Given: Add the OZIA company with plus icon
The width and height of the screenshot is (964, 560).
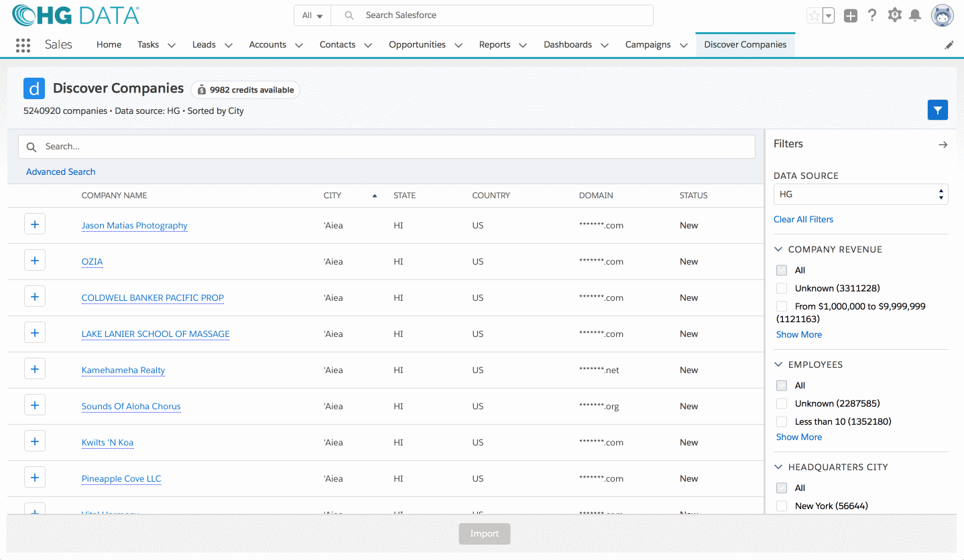Looking at the screenshot, I should [x=35, y=261].
